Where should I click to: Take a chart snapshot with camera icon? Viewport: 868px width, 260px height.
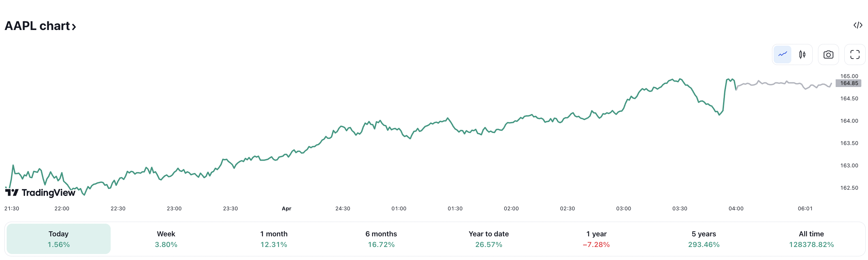(x=828, y=55)
